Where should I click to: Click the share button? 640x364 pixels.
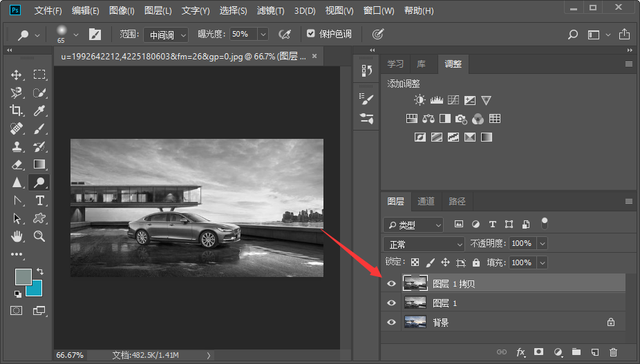pyautogui.click(x=624, y=35)
